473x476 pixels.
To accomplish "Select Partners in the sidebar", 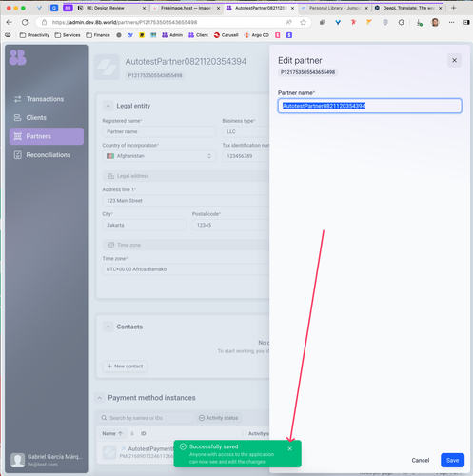I will 47,136.
